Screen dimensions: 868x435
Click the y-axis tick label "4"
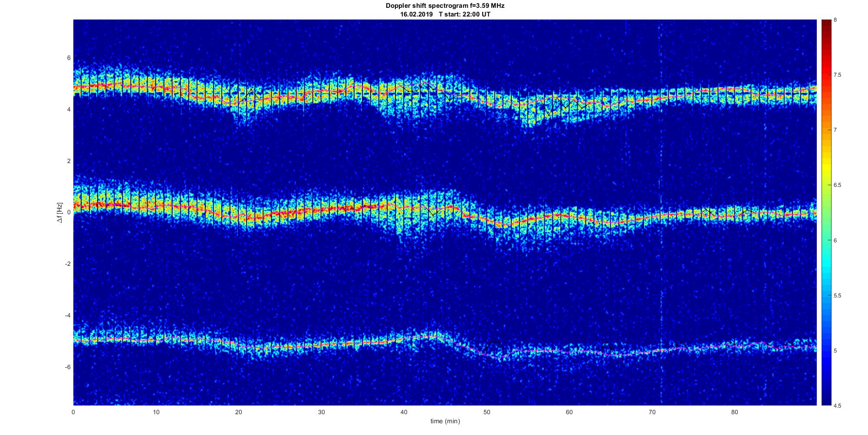pyautogui.click(x=69, y=110)
